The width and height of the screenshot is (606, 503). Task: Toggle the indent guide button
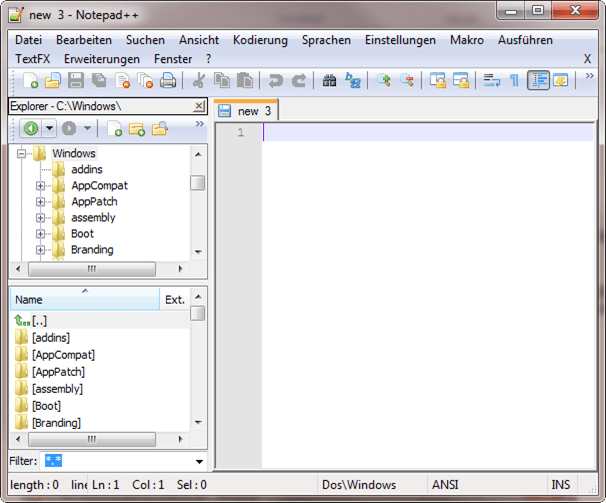pyautogui.click(x=538, y=80)
